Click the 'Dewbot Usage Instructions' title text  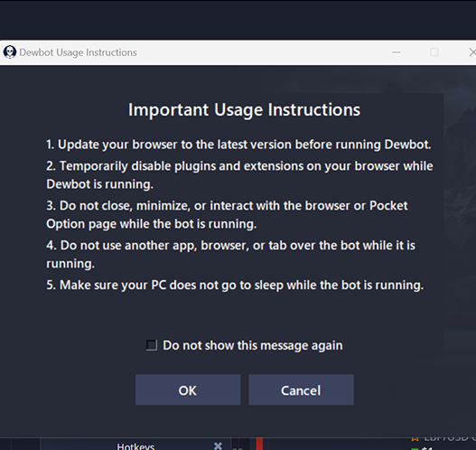click(78, 52)
